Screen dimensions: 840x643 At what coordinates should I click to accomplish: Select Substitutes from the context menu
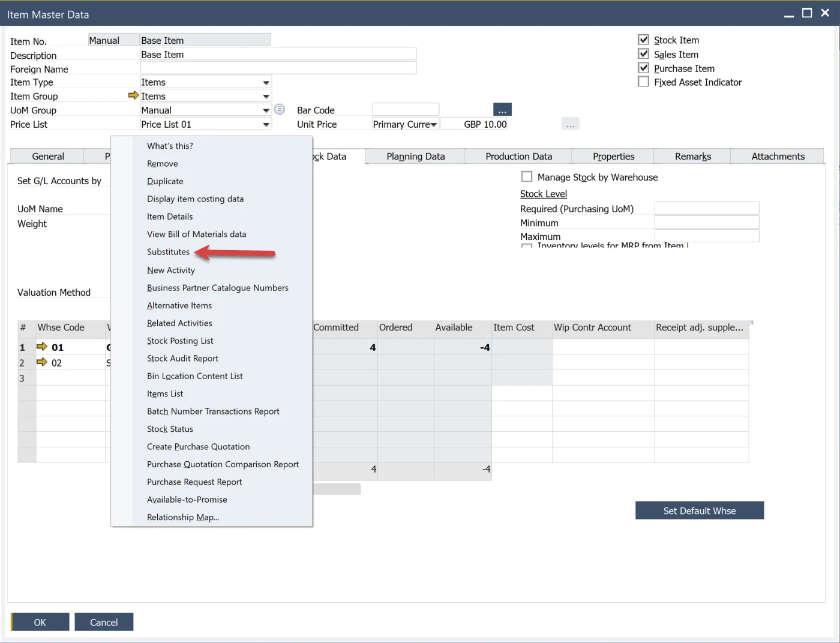(168, 252)
